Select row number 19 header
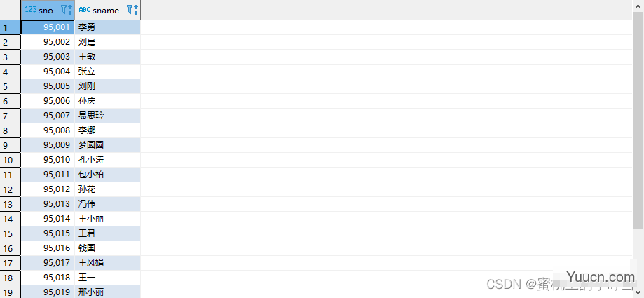This screenshot has height=298, width=644. [x=11, y=292]
